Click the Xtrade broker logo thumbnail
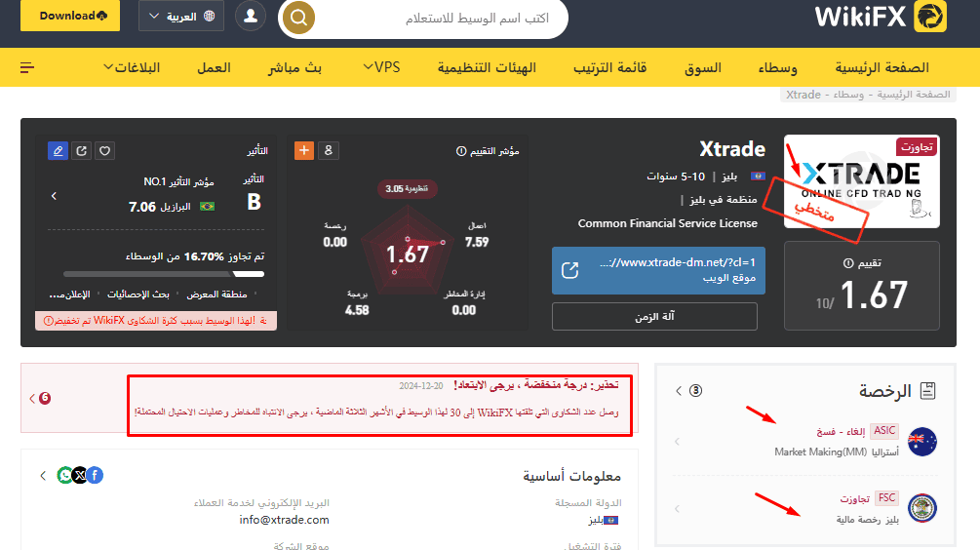Viewport: 980px width, 550px height. [861, 181]
